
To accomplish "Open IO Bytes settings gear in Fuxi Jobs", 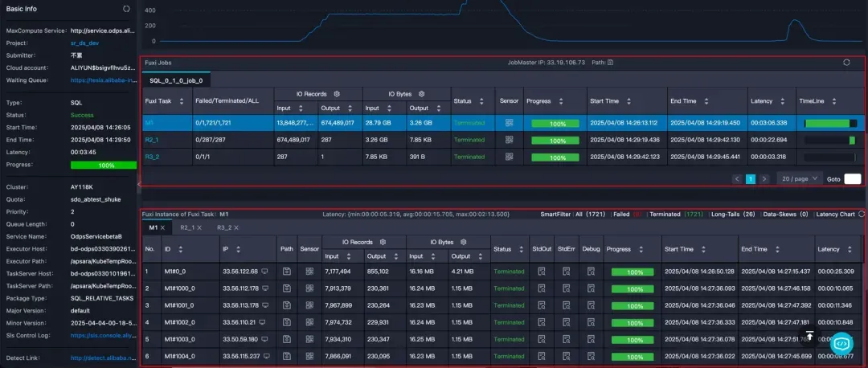I will pyautogui.click(x=421, y=94).
